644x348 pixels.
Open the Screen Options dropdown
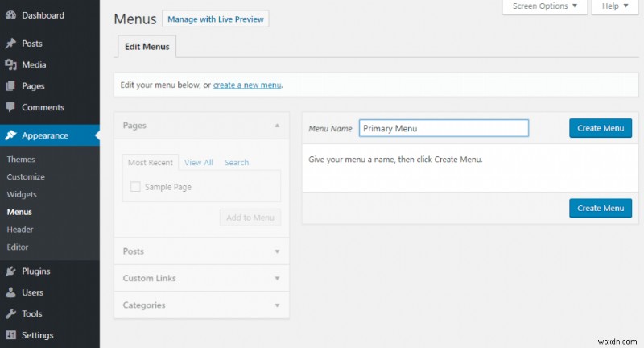544,6
